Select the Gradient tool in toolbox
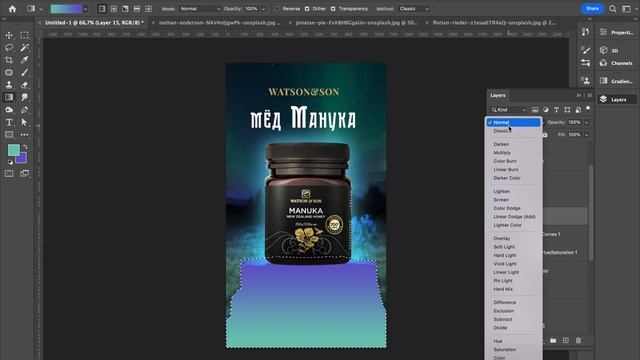 point(9,97)
